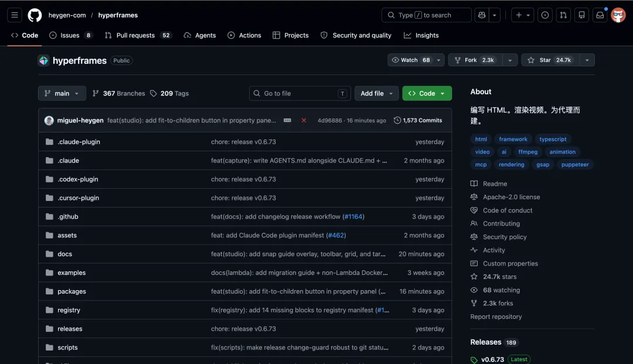Image resolution: width=633 pixels, height=364 pixels.
Task: Open the issues icon in header
Action: click(545, 15)
